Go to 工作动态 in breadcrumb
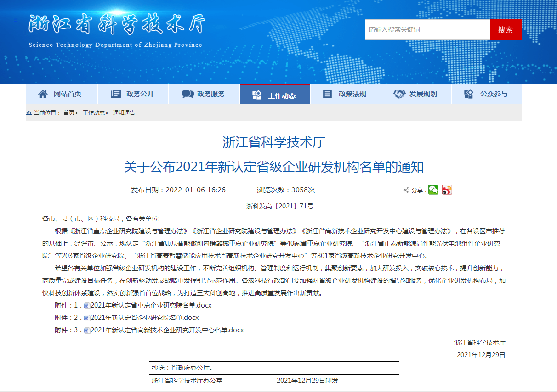The image size is (557, 392). (x=94, y=113)
